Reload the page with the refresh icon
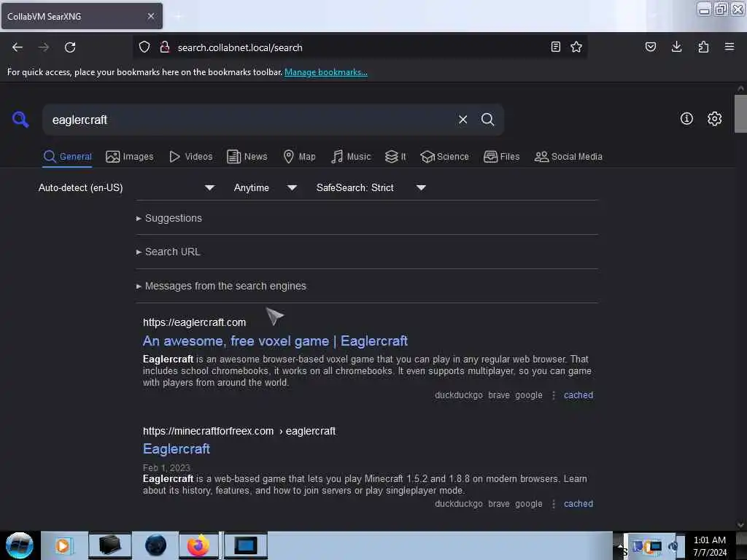The height and width of the screenshot is (560, 747). [x=70, y=47]
